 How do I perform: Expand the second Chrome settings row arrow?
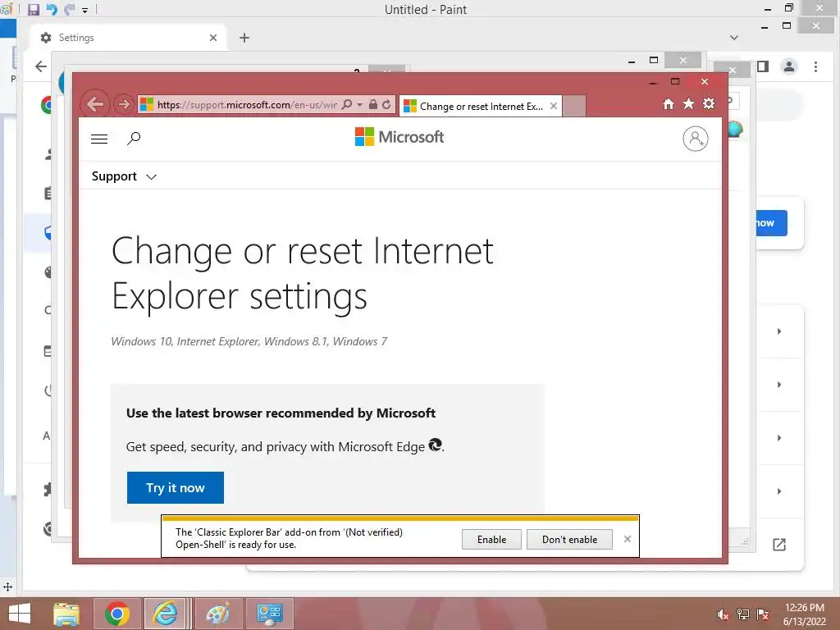pyautogui.click(x=779, y=385)
